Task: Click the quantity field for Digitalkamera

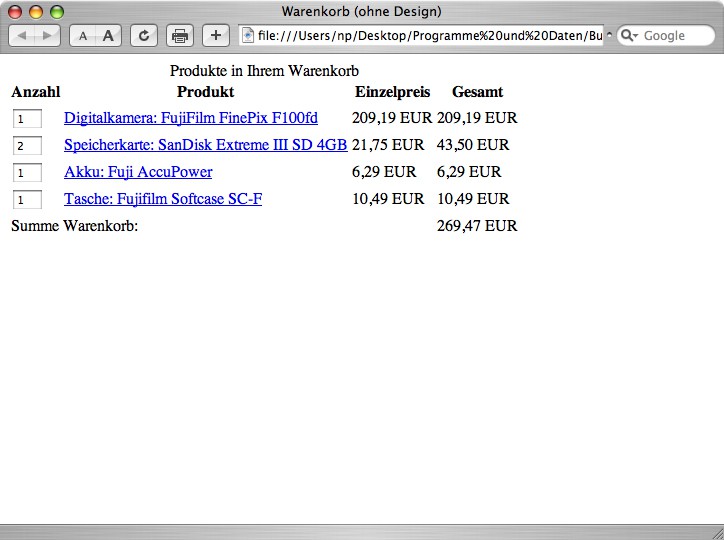Action: pyautogui.click(x=27, y=119)
